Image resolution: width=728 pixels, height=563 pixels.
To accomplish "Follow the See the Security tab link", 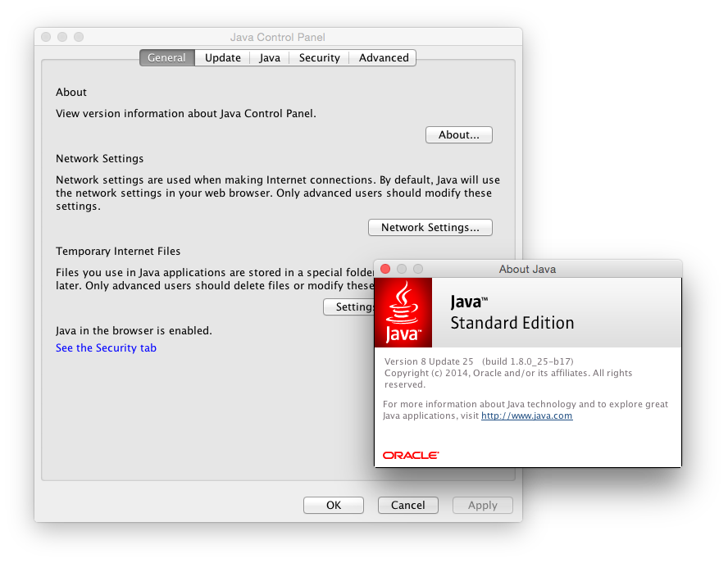I will point(106,347).
